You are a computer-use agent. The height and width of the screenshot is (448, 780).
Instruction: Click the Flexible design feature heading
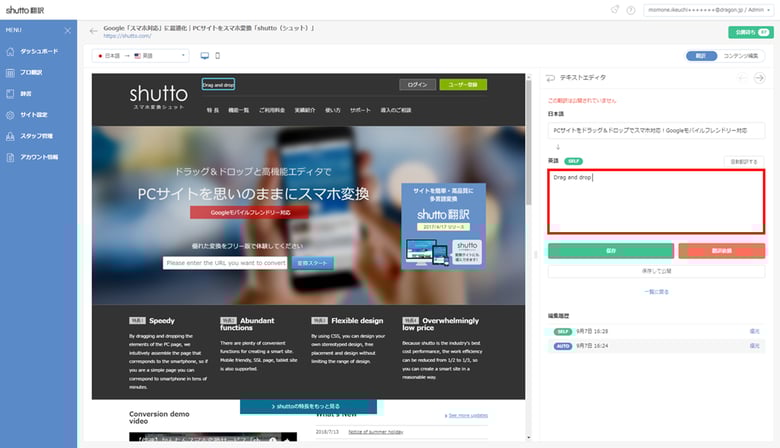point(357,321)
